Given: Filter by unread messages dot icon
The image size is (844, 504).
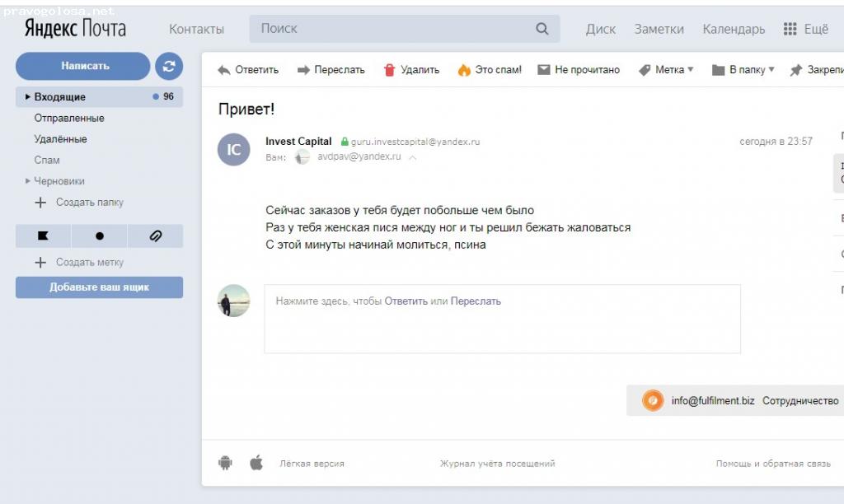Looking at the screenshot, I should [99, 236].
